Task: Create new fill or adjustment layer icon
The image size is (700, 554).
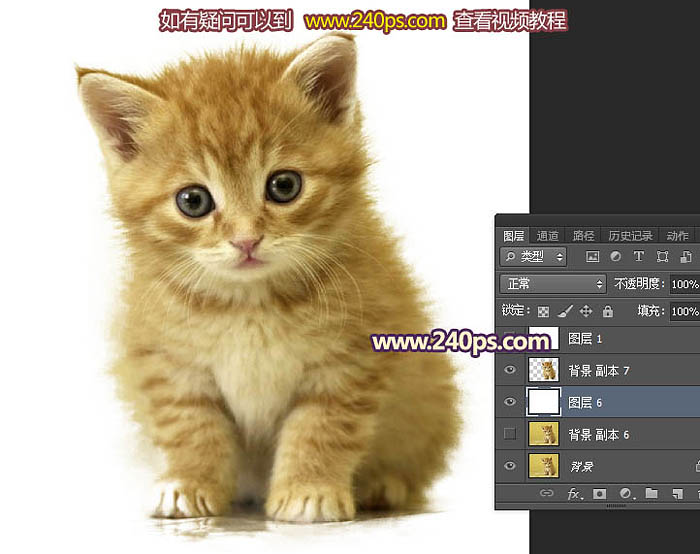Action: pos(626,493)
